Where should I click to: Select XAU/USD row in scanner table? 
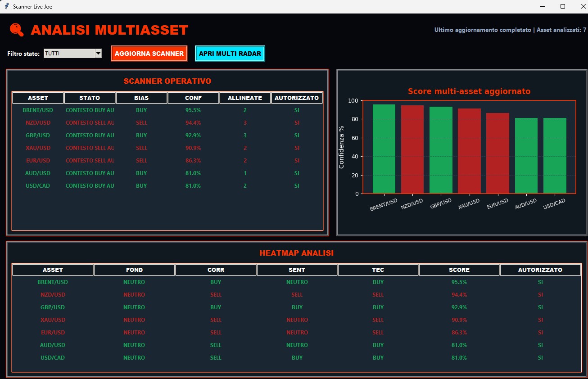click(167, 148)
